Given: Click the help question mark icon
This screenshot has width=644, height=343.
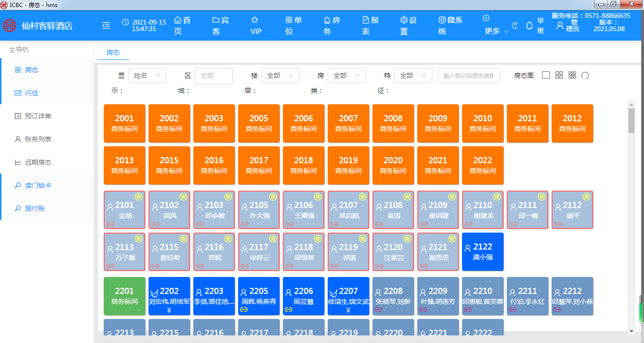Looking at the screenshot, I should [x=515, y=25].
